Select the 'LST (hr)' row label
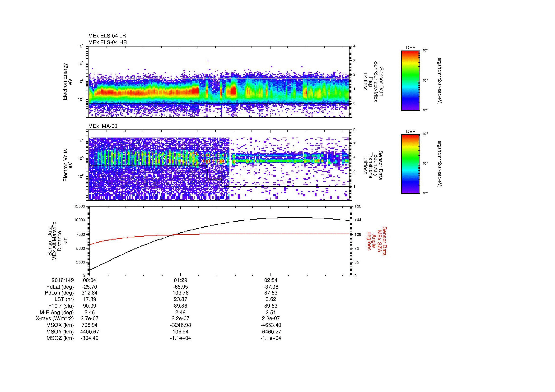The image size is (555, 392). 64,299
